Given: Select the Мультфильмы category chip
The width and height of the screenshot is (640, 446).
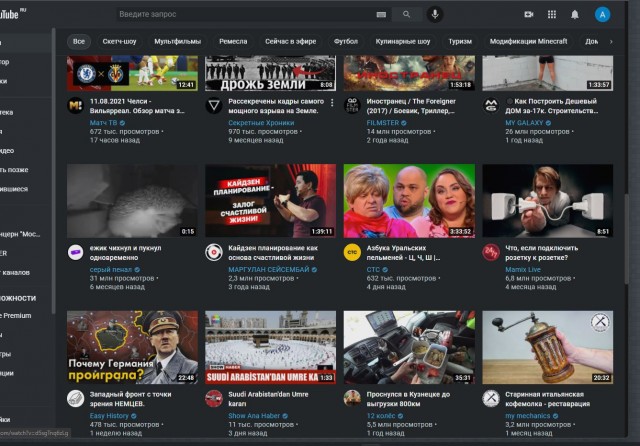Looking at the screenshot, I should [177, 42].
